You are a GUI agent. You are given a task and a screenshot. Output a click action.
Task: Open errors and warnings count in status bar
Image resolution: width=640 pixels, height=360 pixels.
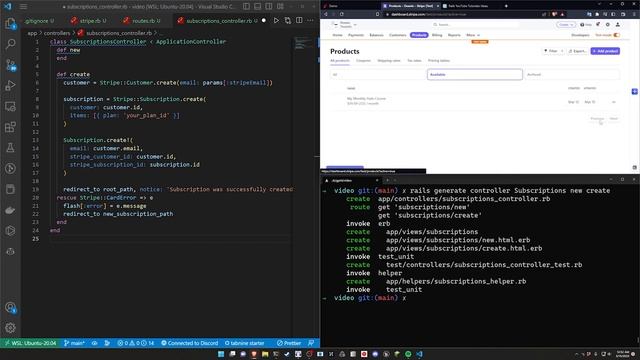(136, 343)
